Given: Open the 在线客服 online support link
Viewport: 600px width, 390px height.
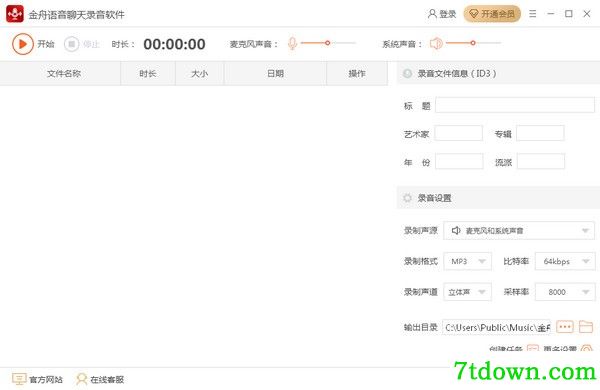Looking at the screenshot, I should [x=100, y=379].
